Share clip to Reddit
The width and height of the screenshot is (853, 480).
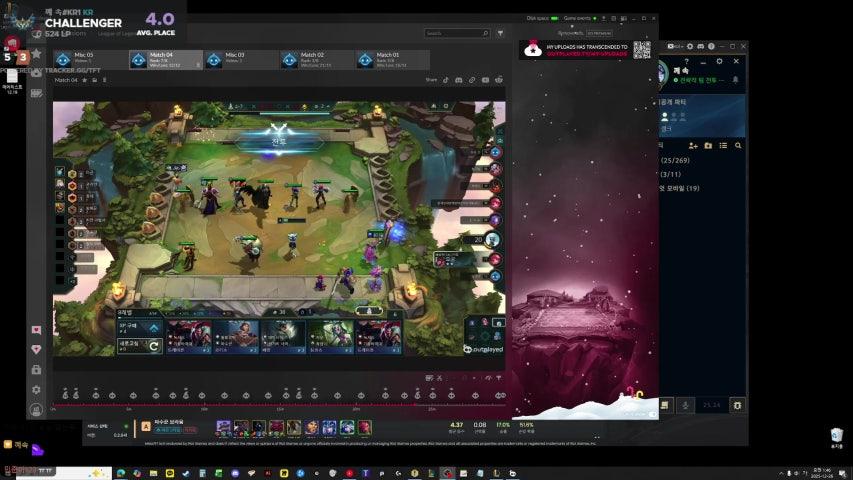coord(499,80)
